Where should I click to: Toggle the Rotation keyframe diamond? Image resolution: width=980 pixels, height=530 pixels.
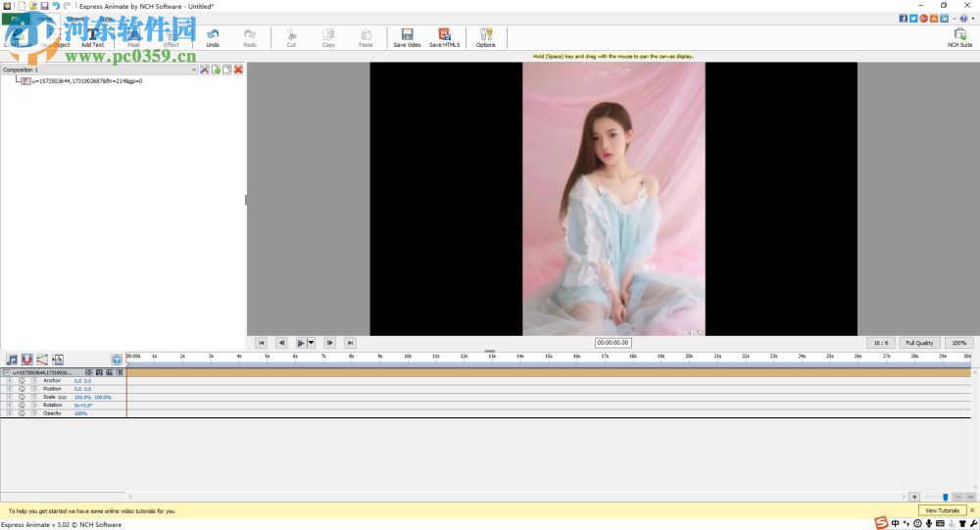pyautogui.click(x=22, y=405)
